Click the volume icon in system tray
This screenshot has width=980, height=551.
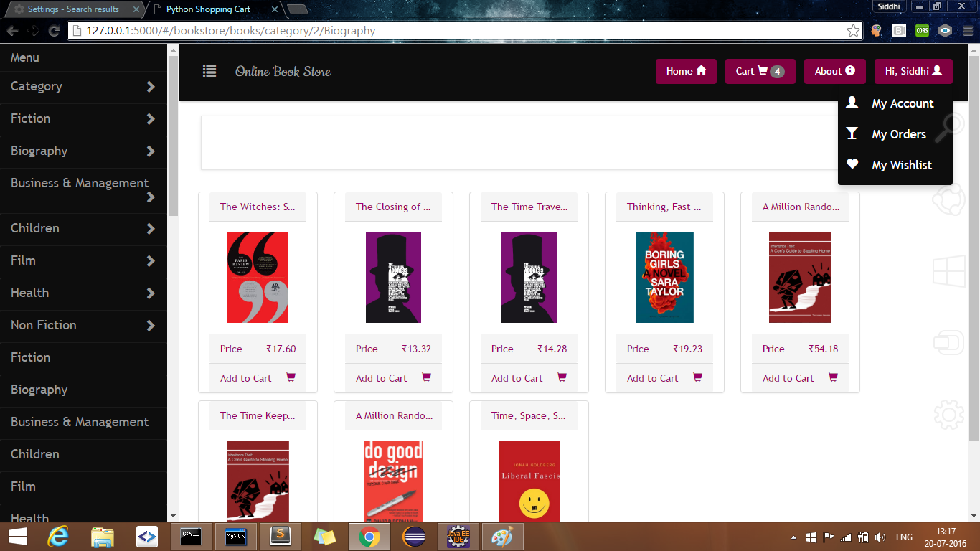click(880, 537)
